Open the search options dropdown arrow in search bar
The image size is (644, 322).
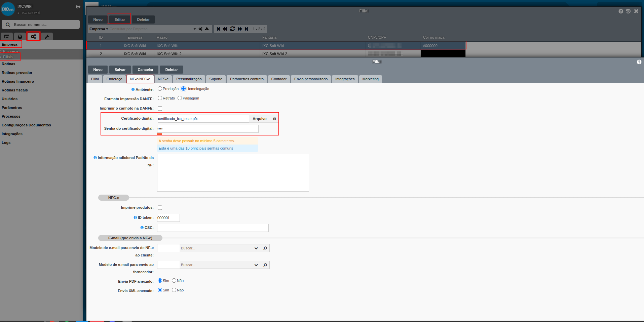point(194,29)
